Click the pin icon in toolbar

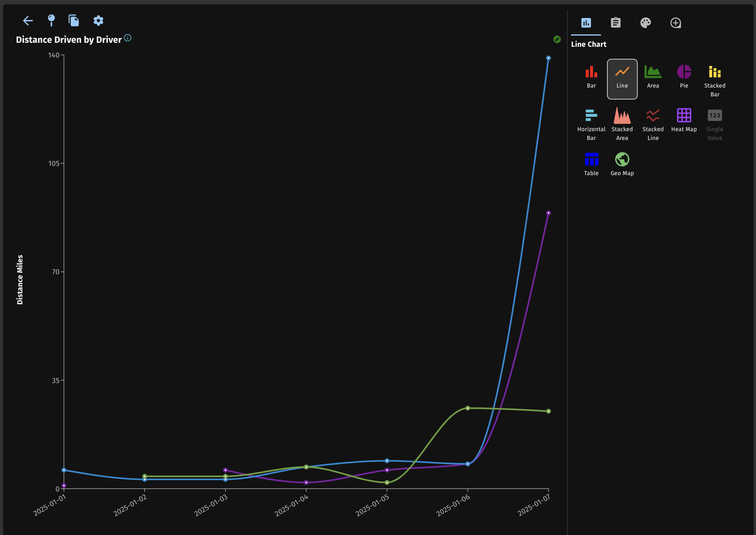coord(51,20)
